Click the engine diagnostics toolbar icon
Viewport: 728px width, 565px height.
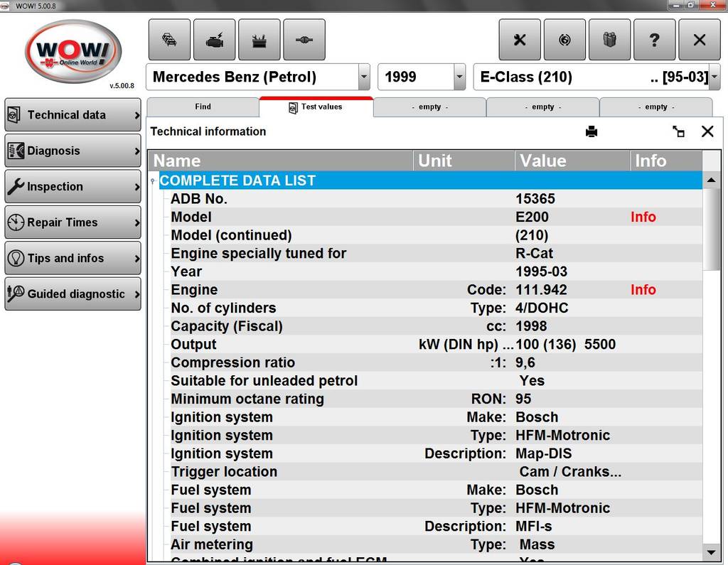pos(214,40)
